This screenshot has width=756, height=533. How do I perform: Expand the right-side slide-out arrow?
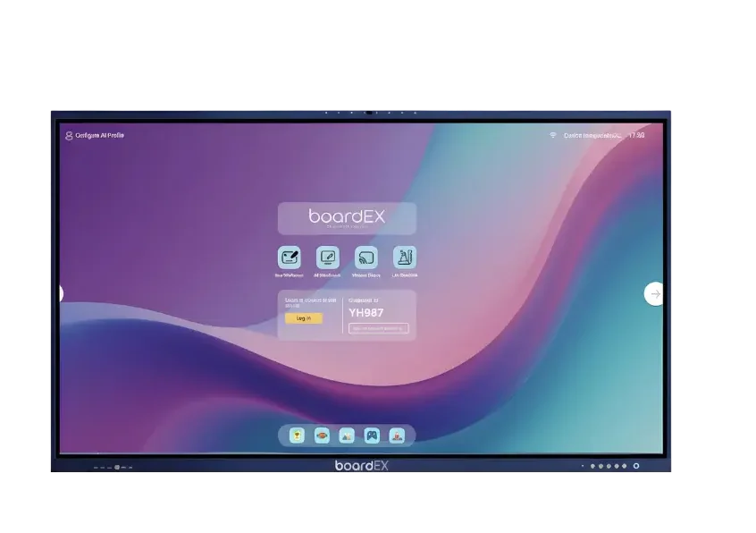(x=653, y=293)
